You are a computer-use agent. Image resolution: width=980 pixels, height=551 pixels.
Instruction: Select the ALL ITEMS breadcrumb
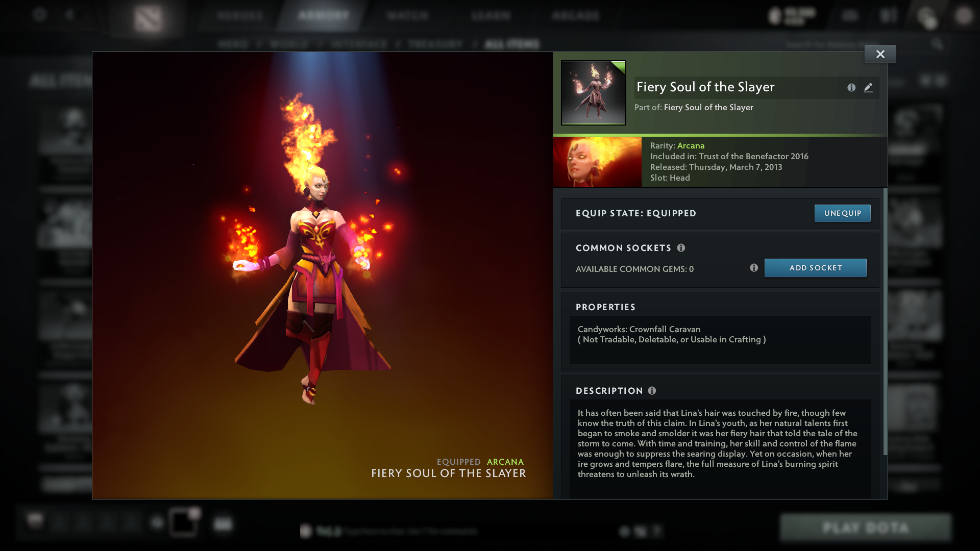(x=512, y=44)
